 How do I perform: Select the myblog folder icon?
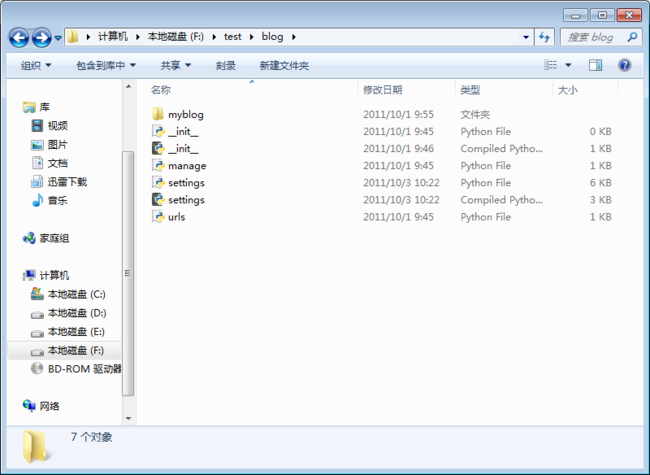[158, 114]
